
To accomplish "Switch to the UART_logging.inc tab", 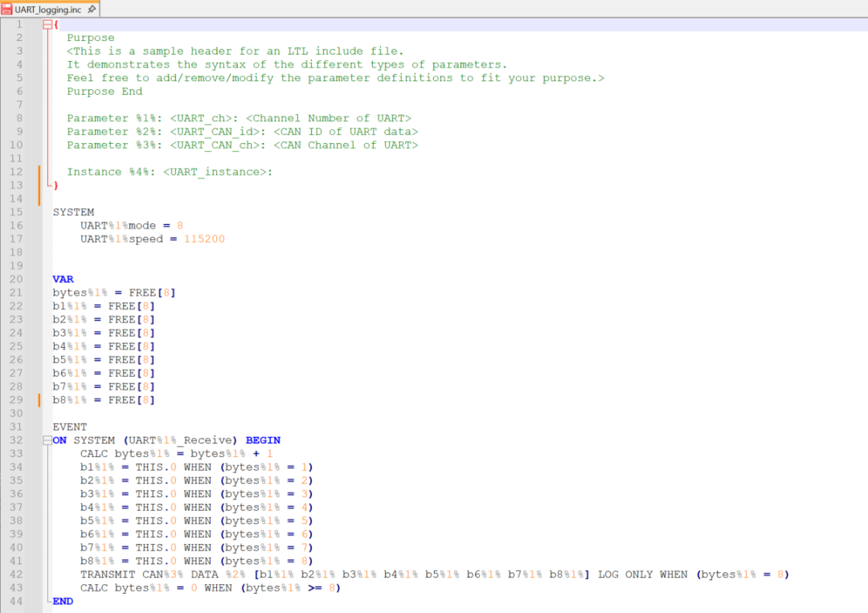I will (x=48, y=9).
